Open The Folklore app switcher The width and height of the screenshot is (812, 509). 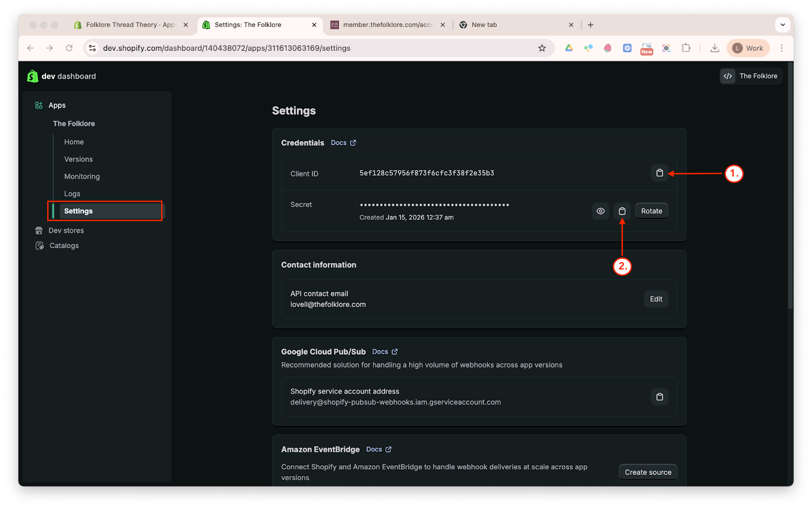point(751,76)
